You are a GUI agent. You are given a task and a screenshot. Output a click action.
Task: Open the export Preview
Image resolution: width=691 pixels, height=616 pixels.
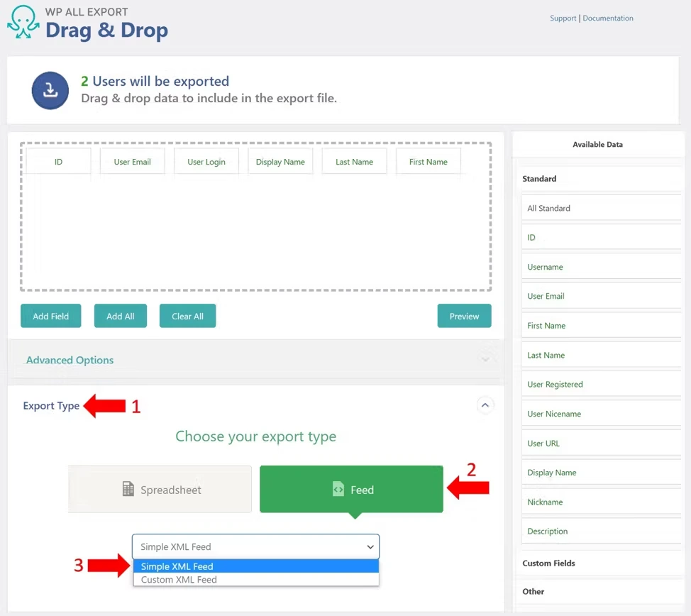[x=464, y=317]
